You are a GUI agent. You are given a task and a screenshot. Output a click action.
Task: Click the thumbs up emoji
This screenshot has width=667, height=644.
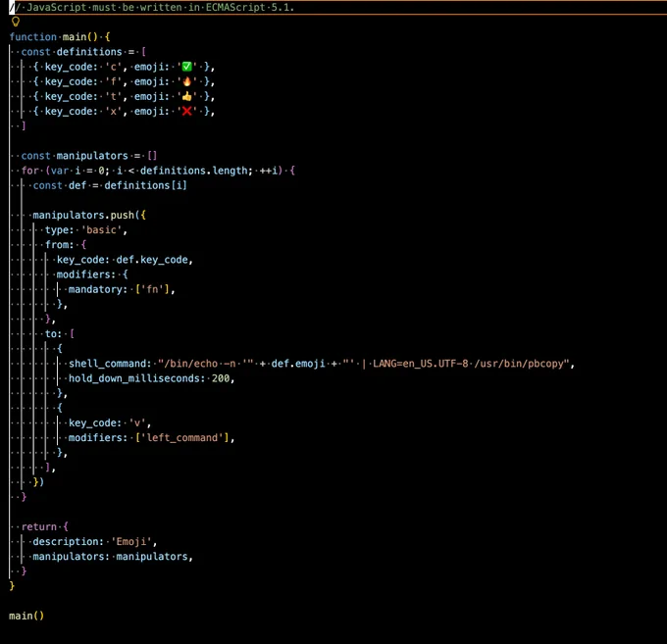pyautogui.click(x=186, y=96)
